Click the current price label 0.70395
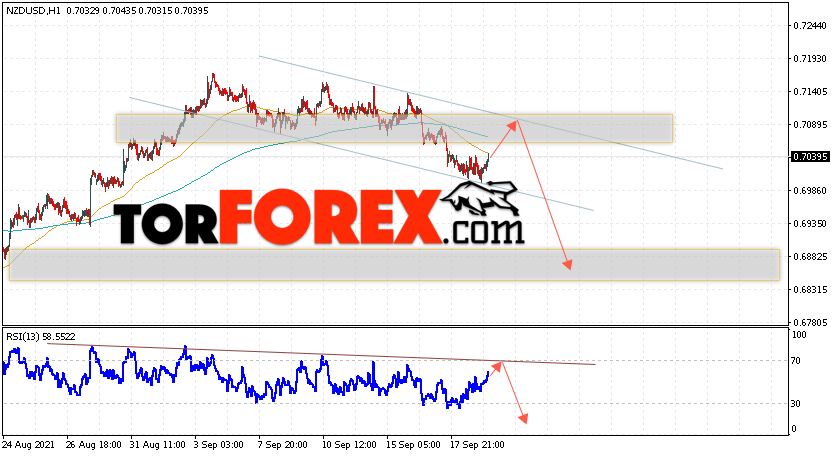Screen dimensions: 834x456 pyautogui.click(x=810, y=156)
